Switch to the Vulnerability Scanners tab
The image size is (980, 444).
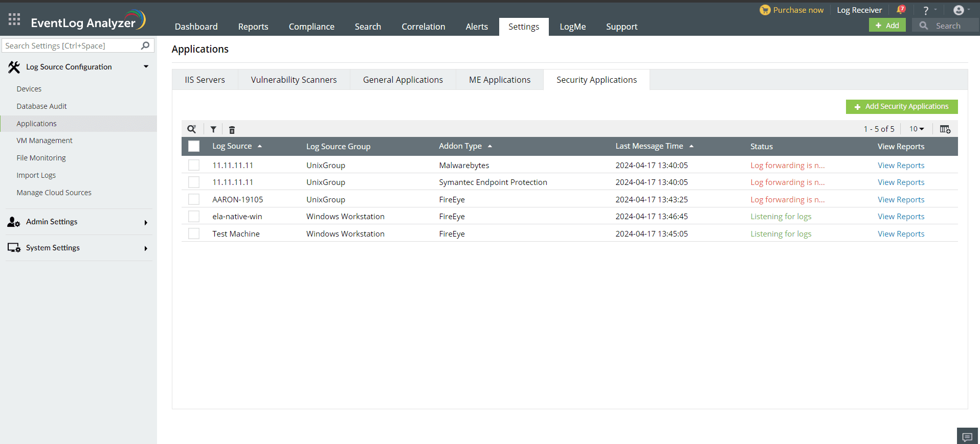click(294, 80)
